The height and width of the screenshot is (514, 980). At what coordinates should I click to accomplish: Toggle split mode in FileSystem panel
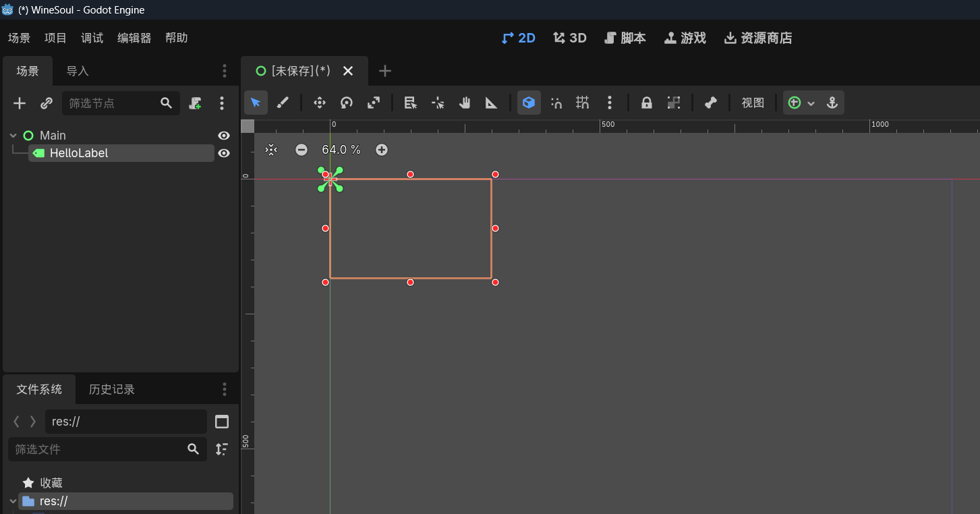coord(222,422)
